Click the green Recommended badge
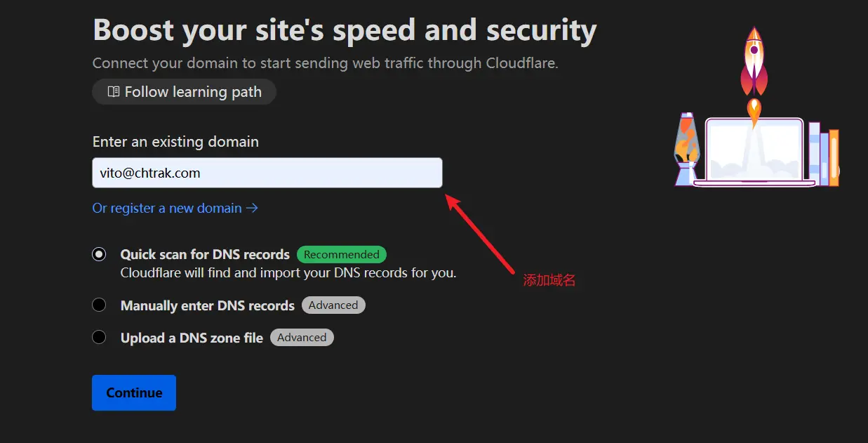The height and width of the screenshot is (443, 868). tap(342, 255)
